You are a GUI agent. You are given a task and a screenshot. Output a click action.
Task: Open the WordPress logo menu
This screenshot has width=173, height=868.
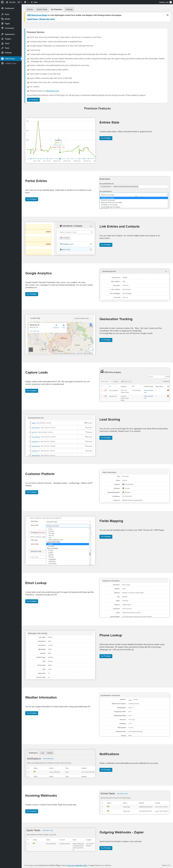[2, 2]
